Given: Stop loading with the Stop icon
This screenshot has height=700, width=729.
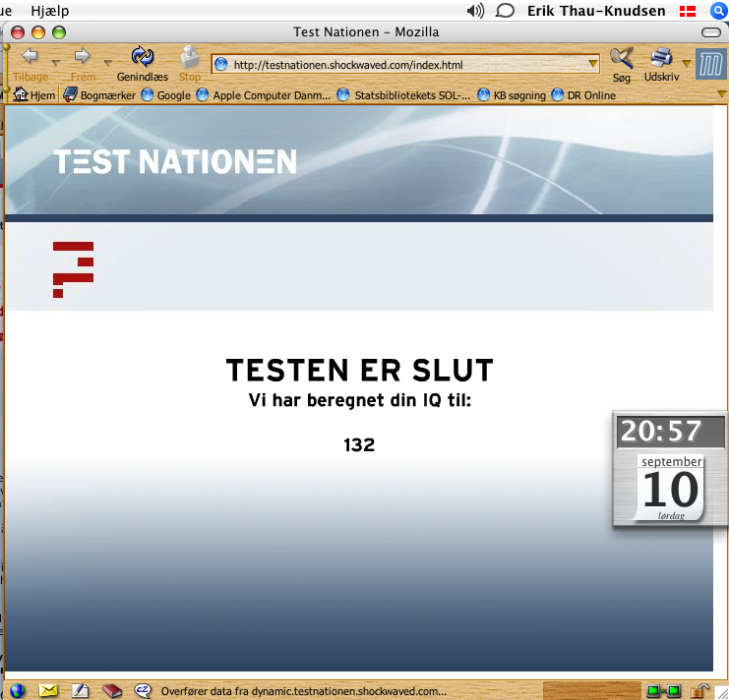Looking at the screenshot, I should (190, 57).
